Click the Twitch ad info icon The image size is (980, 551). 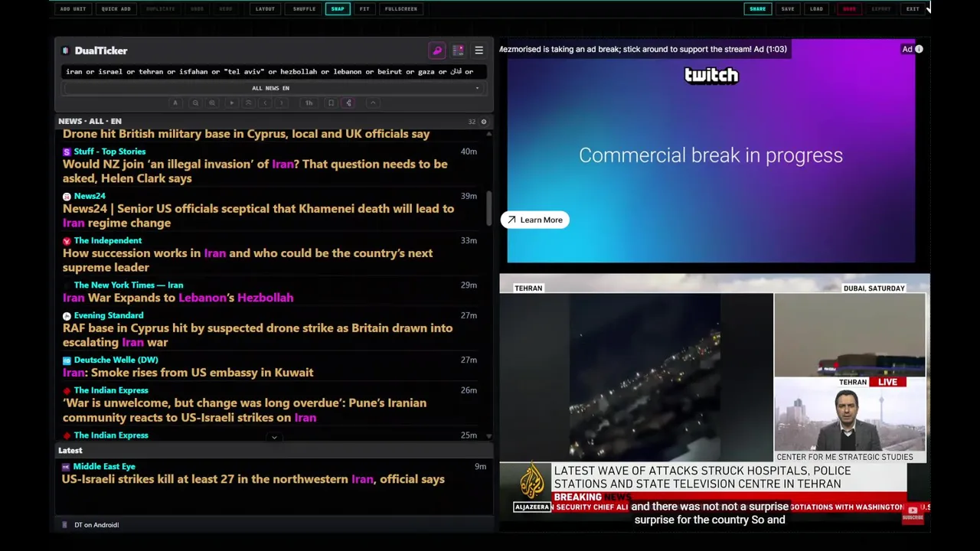pyautogui.click(x=919, y=49)
